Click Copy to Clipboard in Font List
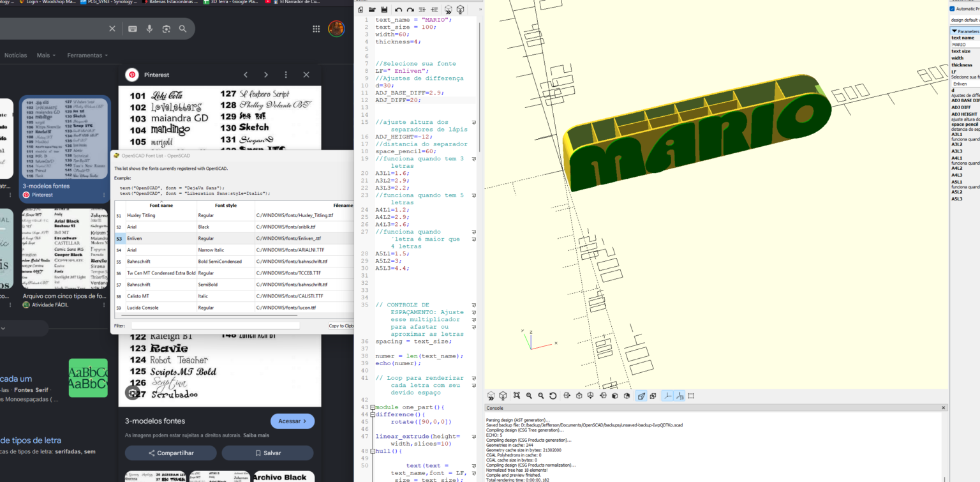Image resolution: width=980 pixels, height=482 pixels. [x=341, y=326]
